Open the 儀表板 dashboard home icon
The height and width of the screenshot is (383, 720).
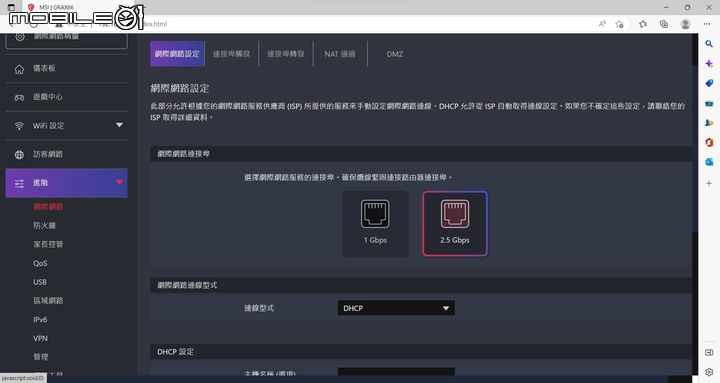(19, 69)
